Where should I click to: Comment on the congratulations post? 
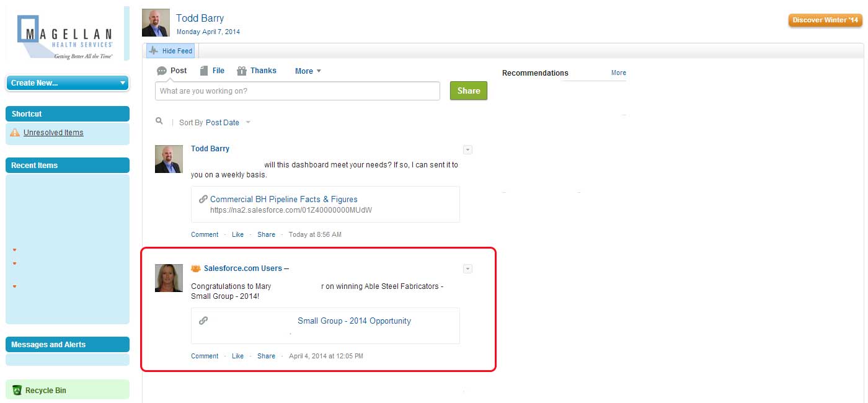pyautogui.click(x=205, y=356)
